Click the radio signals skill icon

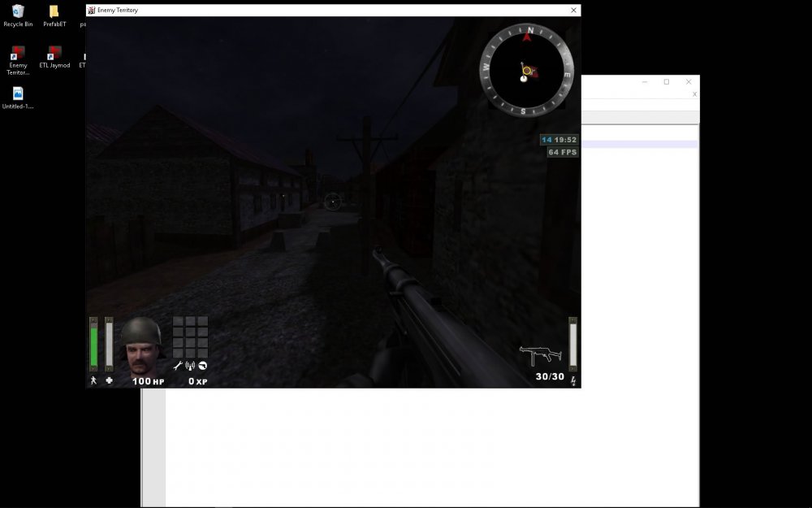190,366
